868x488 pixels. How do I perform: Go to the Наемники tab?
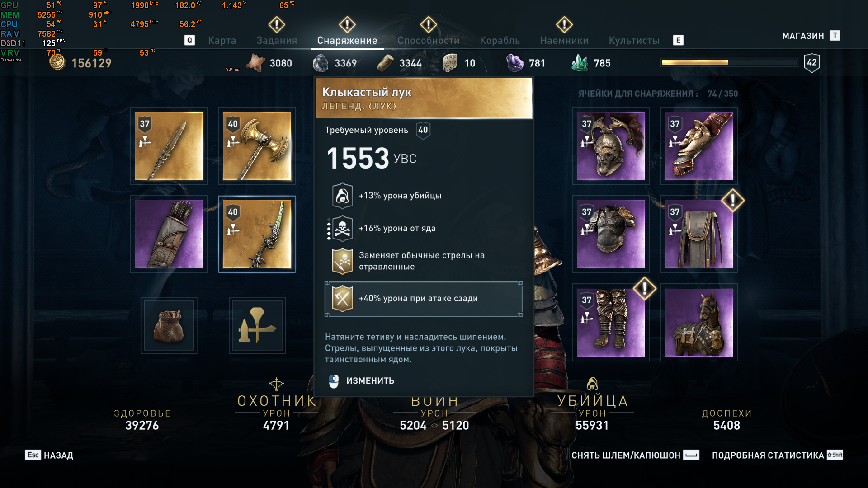tap(564, 40)
